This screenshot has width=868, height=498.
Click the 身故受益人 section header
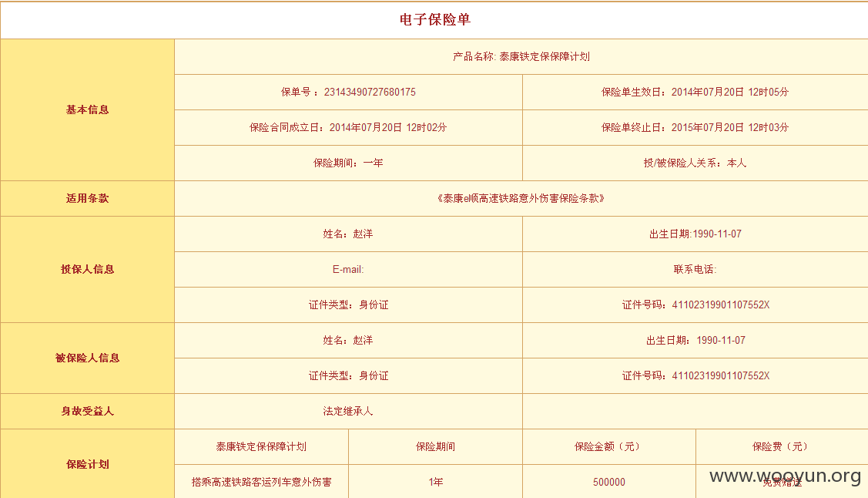pyautogui.click(x=88, y=411)
